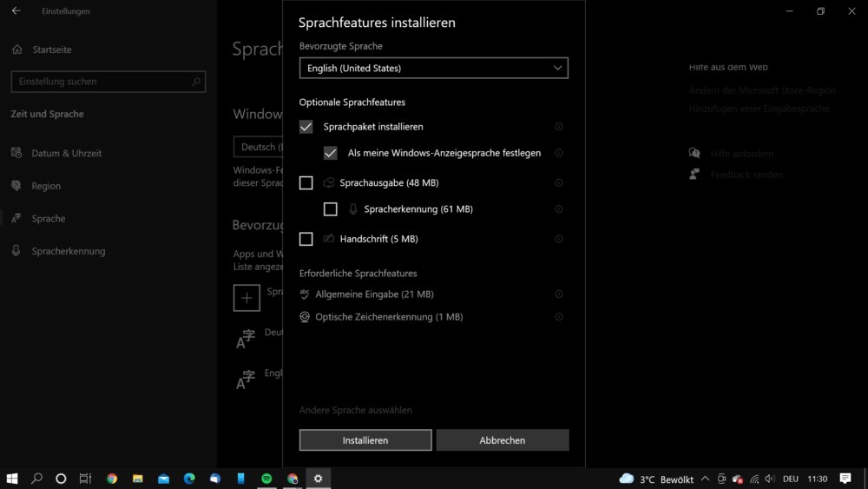The image size is (868, 489).
Task: Click the plus button to add a language
Action: [247, 298]
